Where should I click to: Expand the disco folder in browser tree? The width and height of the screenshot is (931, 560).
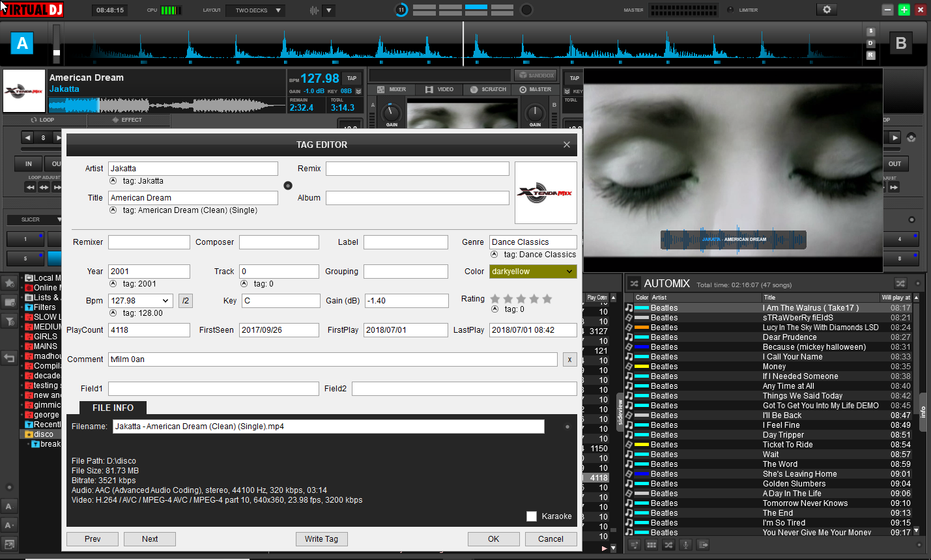click(22, 434)
